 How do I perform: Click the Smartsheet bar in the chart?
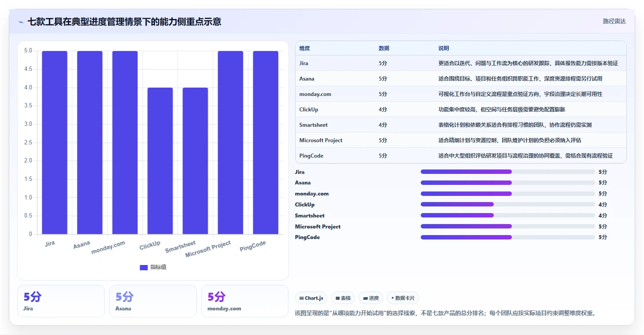point(195,161)
